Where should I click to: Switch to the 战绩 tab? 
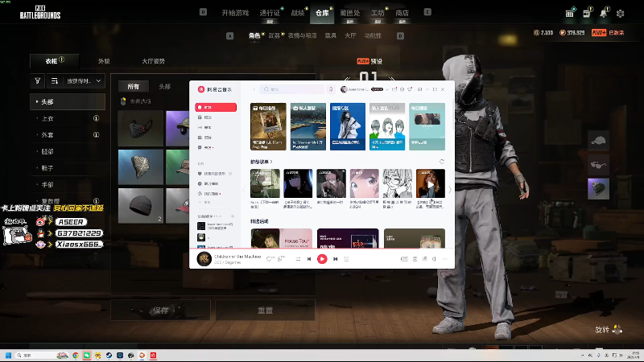point(297,13)
